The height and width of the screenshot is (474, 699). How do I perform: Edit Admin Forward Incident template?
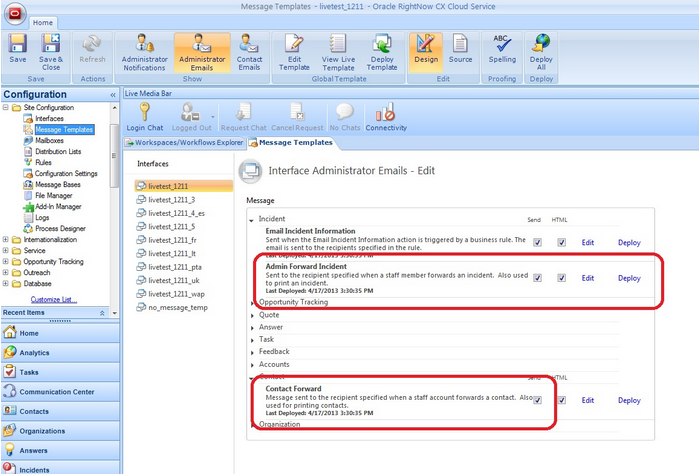(x=588, y=278)
